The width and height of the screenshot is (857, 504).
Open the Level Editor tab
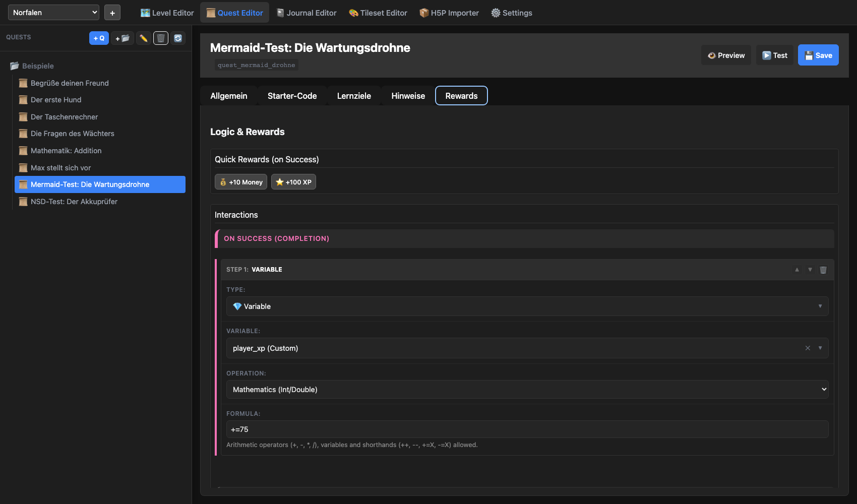(x=167, y=13)
